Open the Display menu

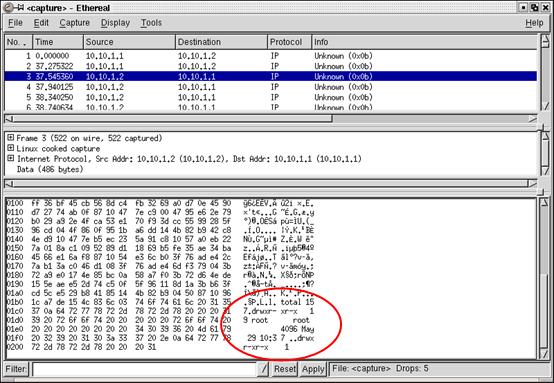tap(115, 23)
